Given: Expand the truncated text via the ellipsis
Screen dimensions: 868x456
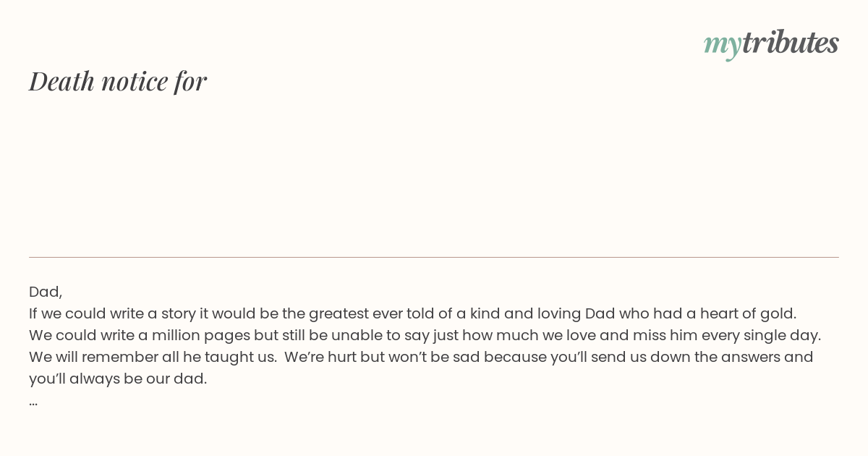Looking at the screenshot, I should click(x=33, y=401).
